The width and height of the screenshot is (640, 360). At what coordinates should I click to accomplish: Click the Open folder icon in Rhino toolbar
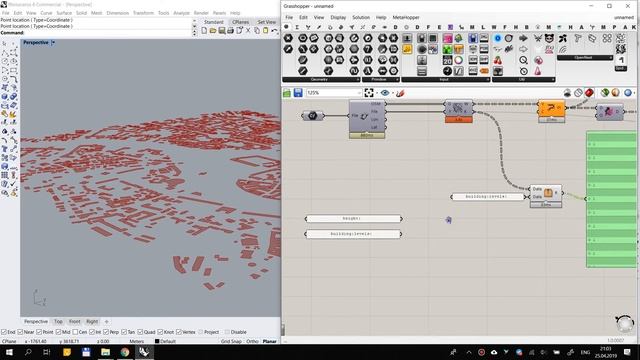point(213,31)
